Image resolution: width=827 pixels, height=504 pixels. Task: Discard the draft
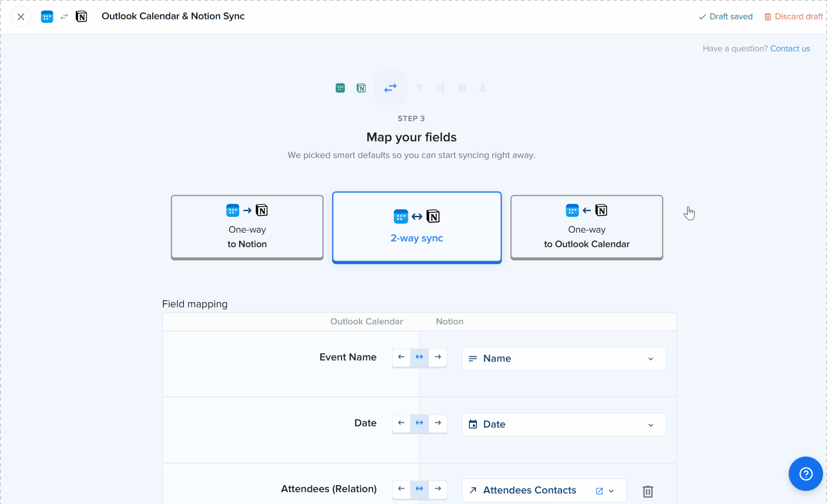(794, 17)
